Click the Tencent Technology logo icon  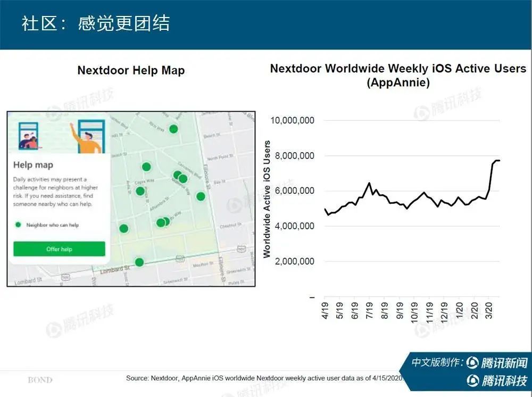click(472, 381)
